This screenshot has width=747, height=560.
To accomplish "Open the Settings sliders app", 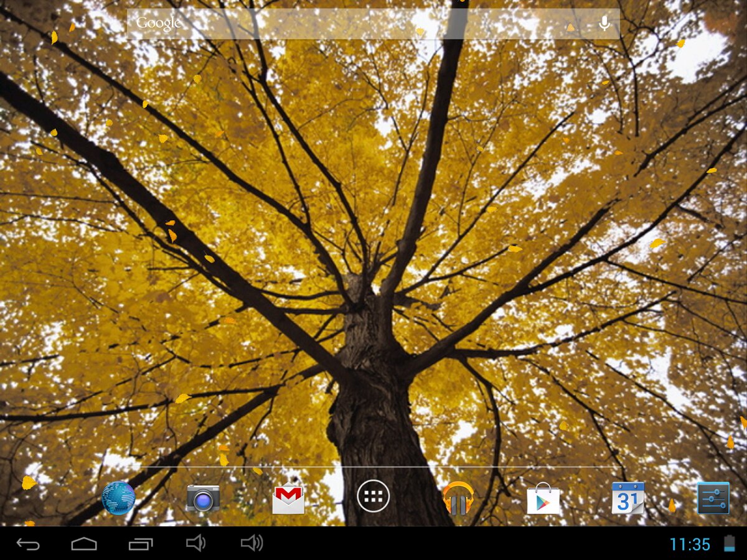I will (x=713, y=498).
